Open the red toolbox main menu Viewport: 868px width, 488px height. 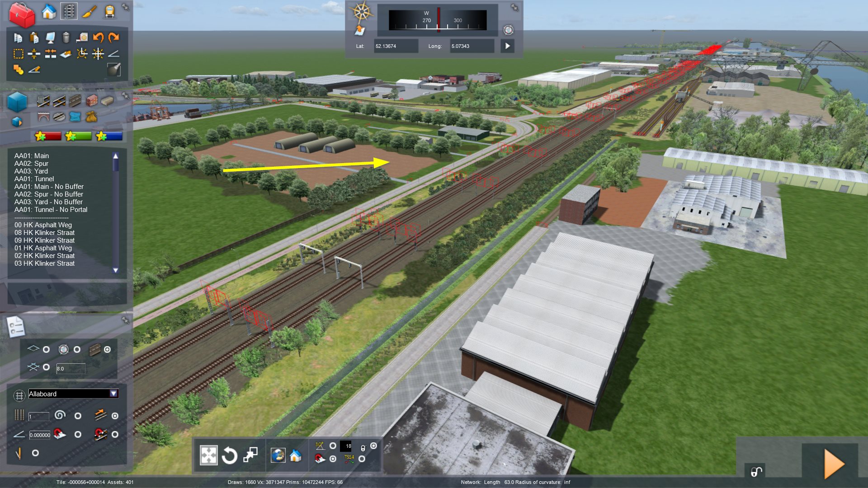(22, 14)
